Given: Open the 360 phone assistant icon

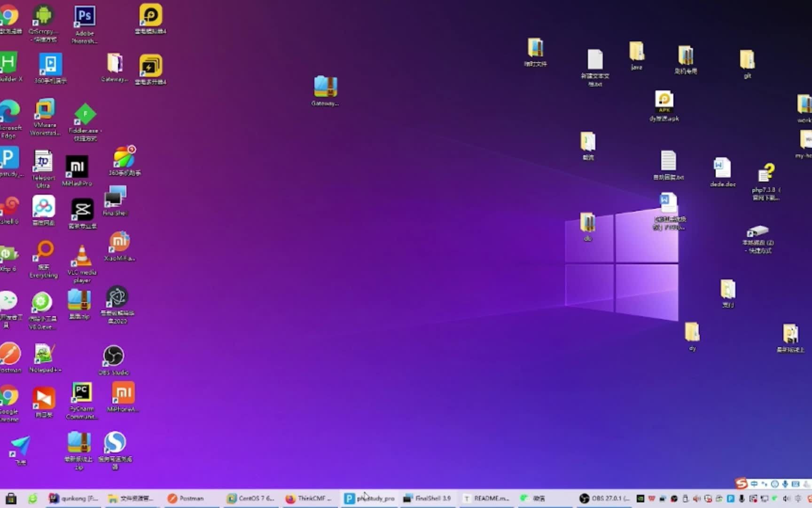Looking at the screenshot, I should (x=125, y=161).
